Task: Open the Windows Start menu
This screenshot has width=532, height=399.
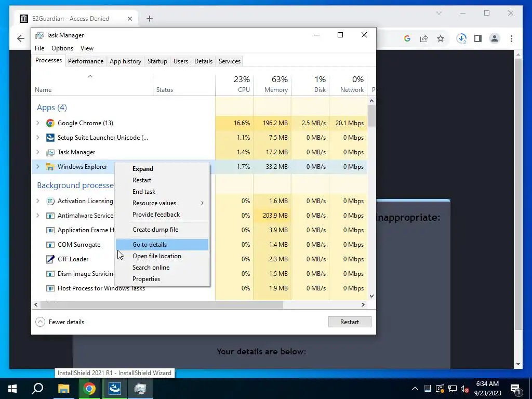Action: (12, 389)
